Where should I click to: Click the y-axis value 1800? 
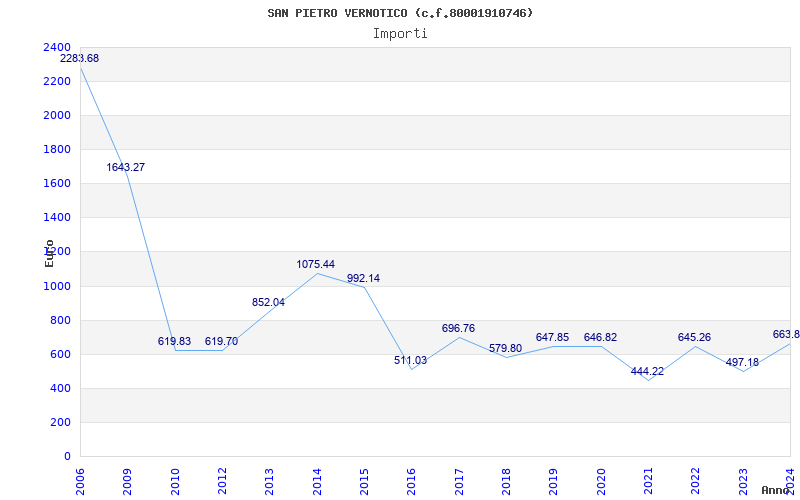(57, 149)
